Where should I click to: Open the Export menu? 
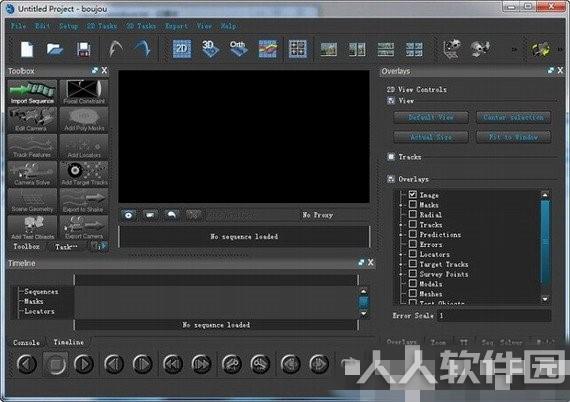176,26
